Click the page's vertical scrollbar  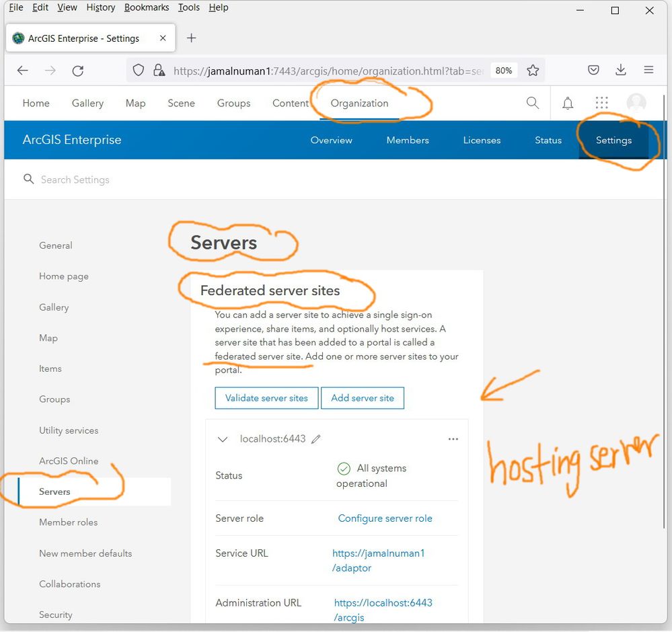pyautogui.click(x=664, y=311)
